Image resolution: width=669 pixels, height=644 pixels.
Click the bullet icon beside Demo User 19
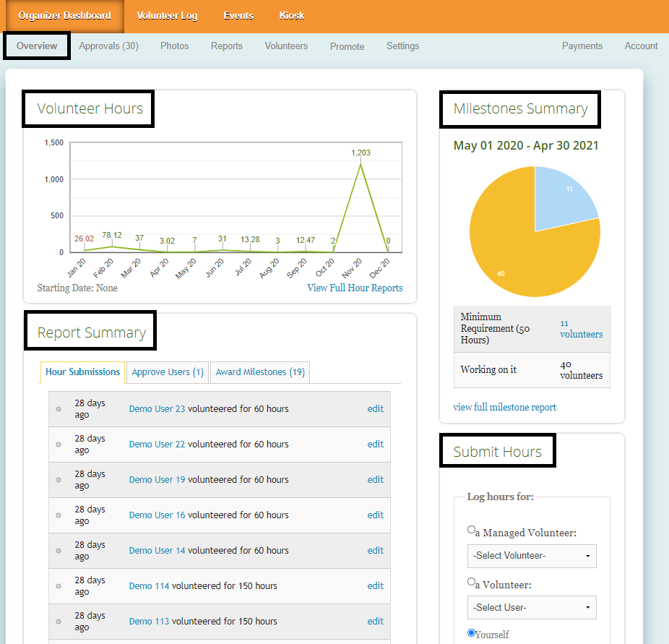click(x=59, y=480)
